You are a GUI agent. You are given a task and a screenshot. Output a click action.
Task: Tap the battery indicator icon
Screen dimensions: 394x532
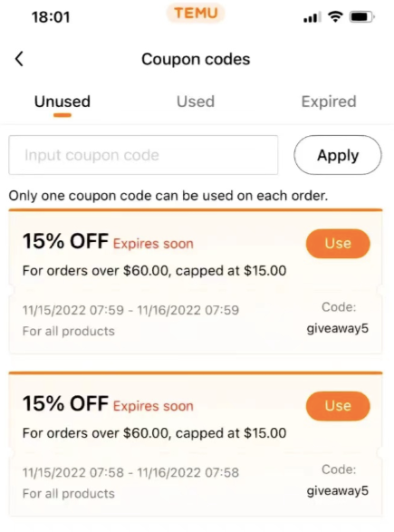362,16
